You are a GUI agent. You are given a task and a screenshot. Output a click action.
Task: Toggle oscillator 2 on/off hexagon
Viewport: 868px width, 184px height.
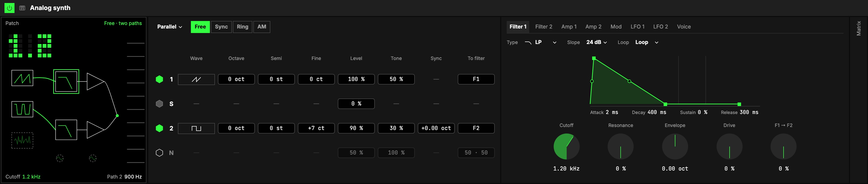pos(159,128)
